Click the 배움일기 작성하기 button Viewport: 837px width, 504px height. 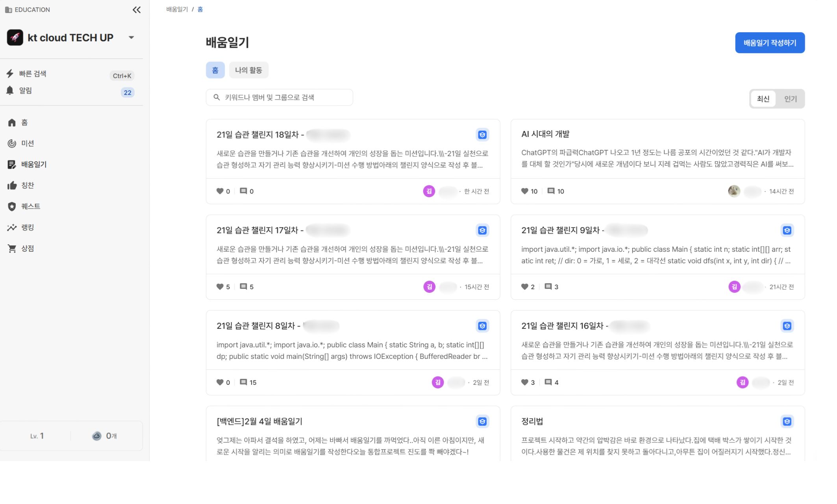tap(769, 42)
